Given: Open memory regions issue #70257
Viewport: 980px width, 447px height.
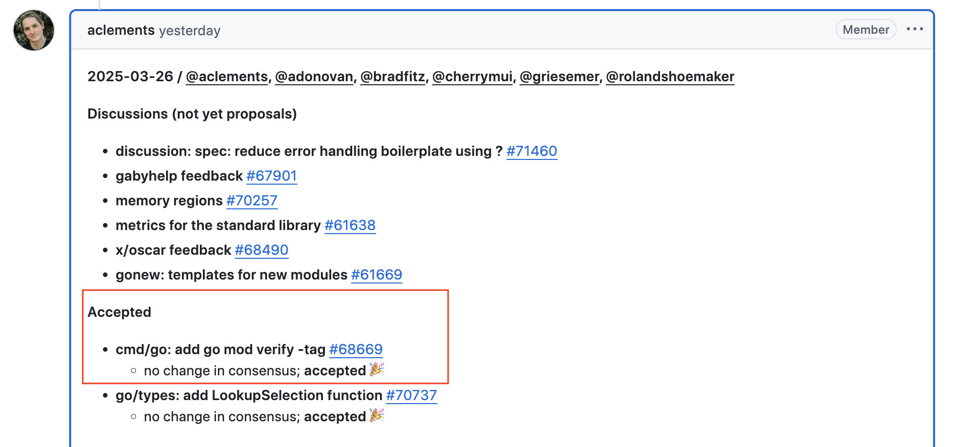Looking at the screenshot, I should tap(252, 201).
